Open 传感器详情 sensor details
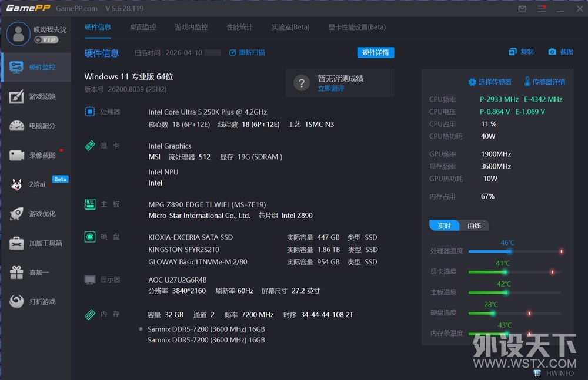588x380 pixels. (x=544, y=82)
